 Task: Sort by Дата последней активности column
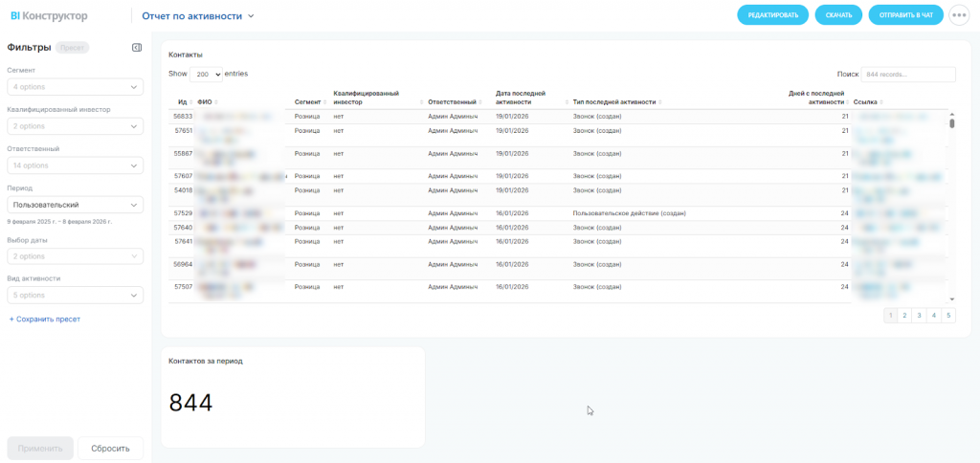pos(521,98)
